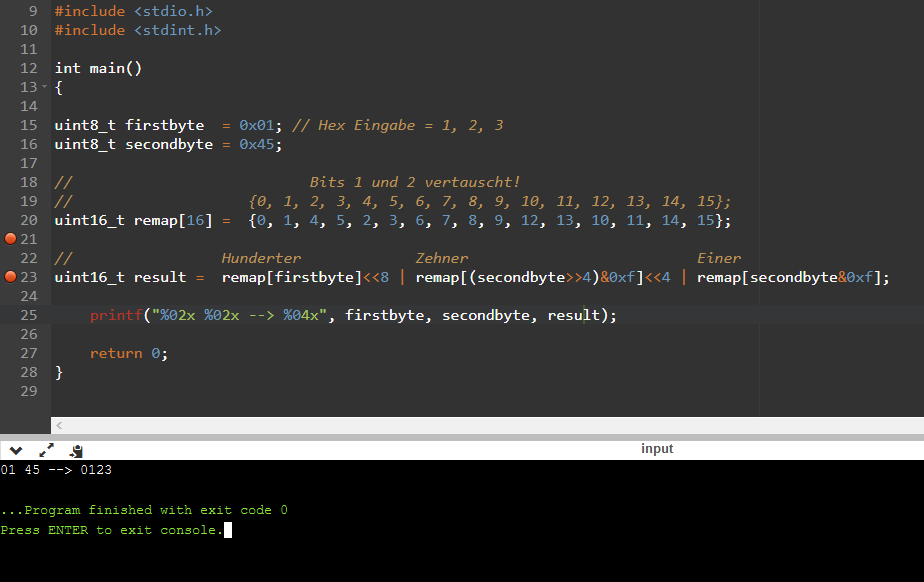Expand the console to fullscreen
The image size is (924, 582).
tap(46, 451)
